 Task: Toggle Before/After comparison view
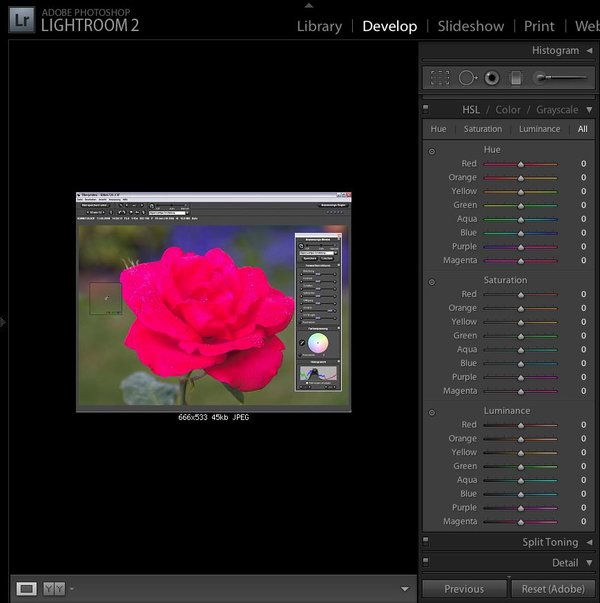[x=54, y=588]
